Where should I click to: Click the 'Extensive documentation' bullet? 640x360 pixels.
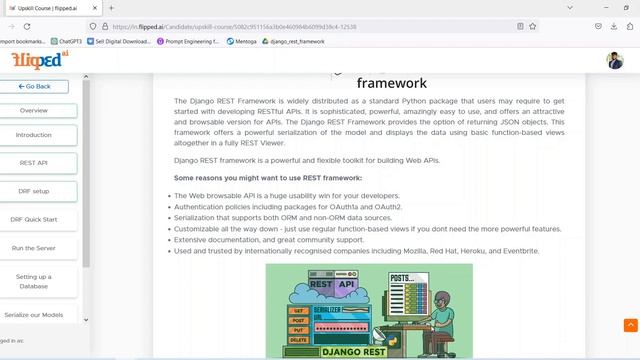click(269, 240)
